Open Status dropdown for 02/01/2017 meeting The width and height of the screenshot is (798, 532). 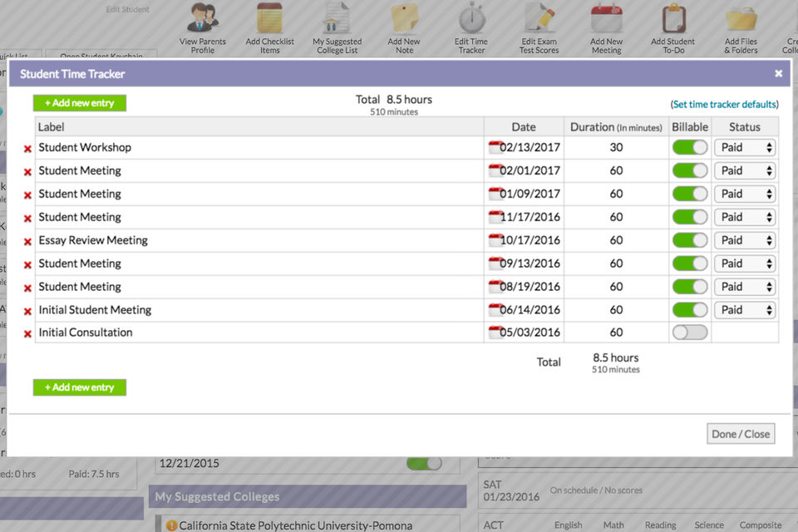tap(745, 170)
